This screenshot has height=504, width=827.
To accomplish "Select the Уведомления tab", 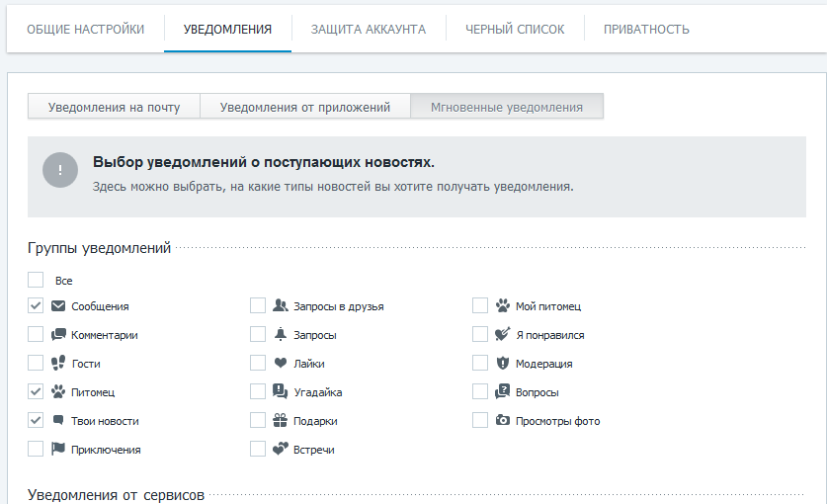I will (228, 30).
